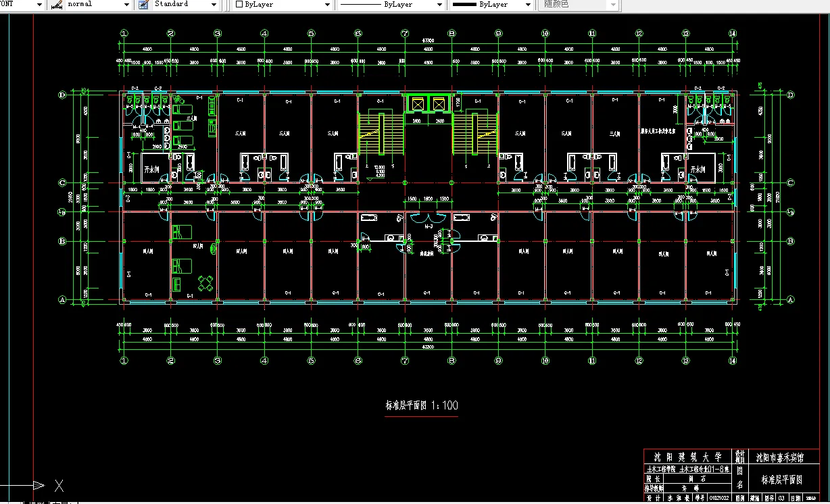Expand the text style dropdown arrow
This screenshot has height=504, width=830.
[39, 5]
